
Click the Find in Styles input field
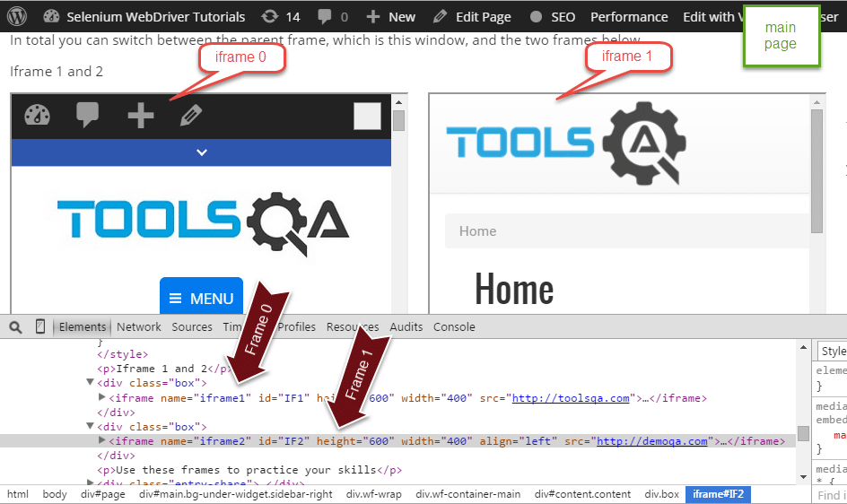[x=831, y=495]
